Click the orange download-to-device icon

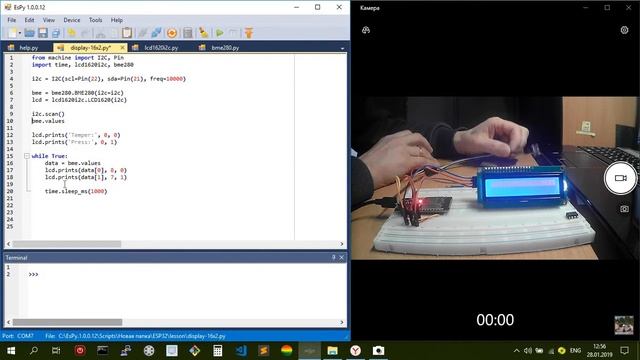(249, 33)
